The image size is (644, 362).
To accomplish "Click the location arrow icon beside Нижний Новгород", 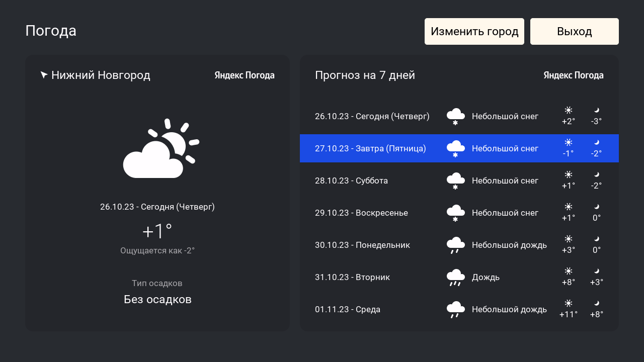I will pos(44,75).
